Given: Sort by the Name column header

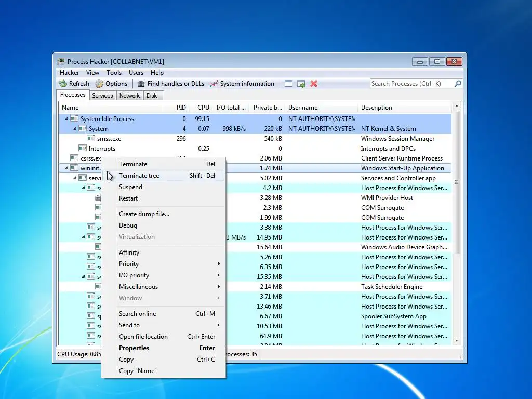Looking at the screenshot, I should click(x=111, y=108).
